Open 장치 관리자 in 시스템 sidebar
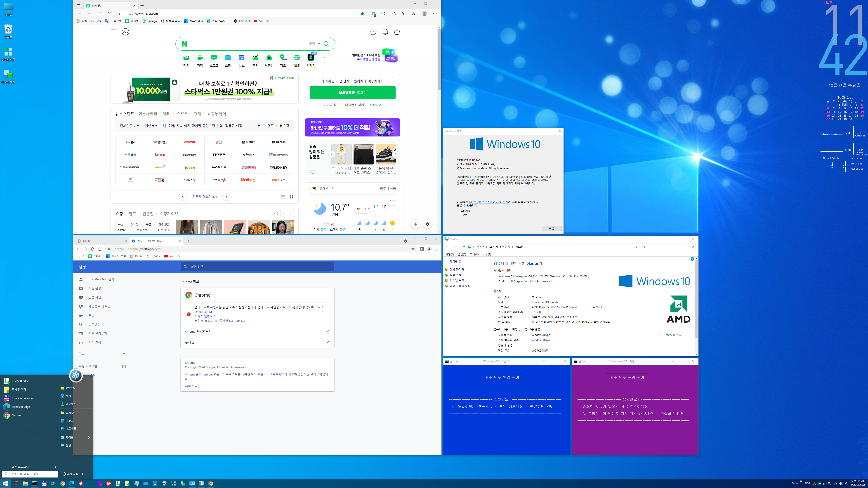868x488 pixels. [x=457, y=270]
